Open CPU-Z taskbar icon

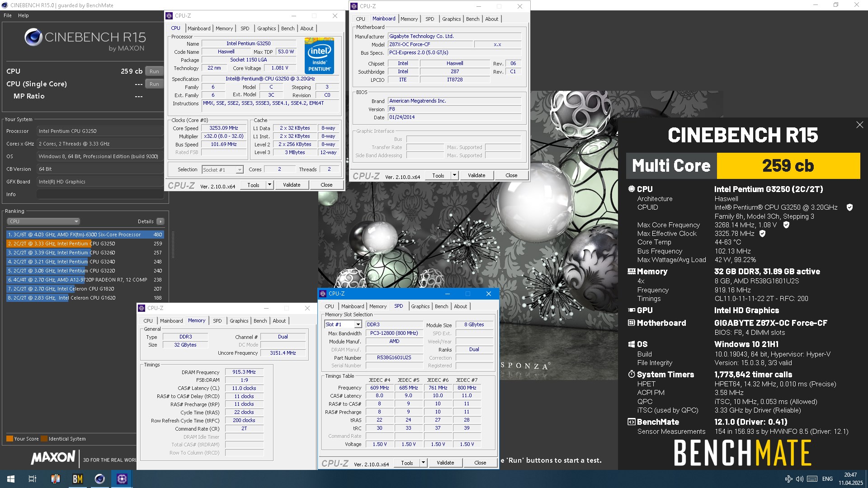[x=122, y=479]
